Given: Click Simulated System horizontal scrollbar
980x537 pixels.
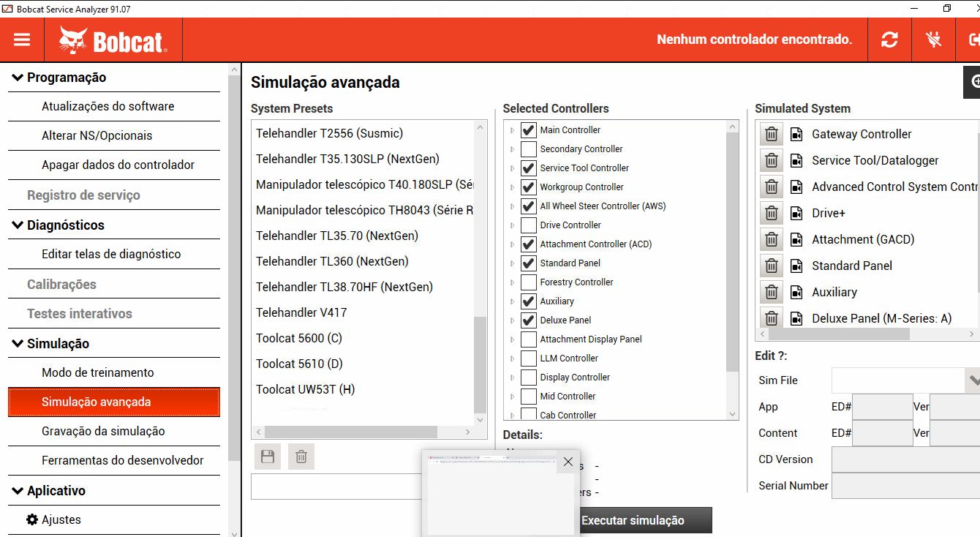Looking at the screenshot, I should click(x=839, y=334).
